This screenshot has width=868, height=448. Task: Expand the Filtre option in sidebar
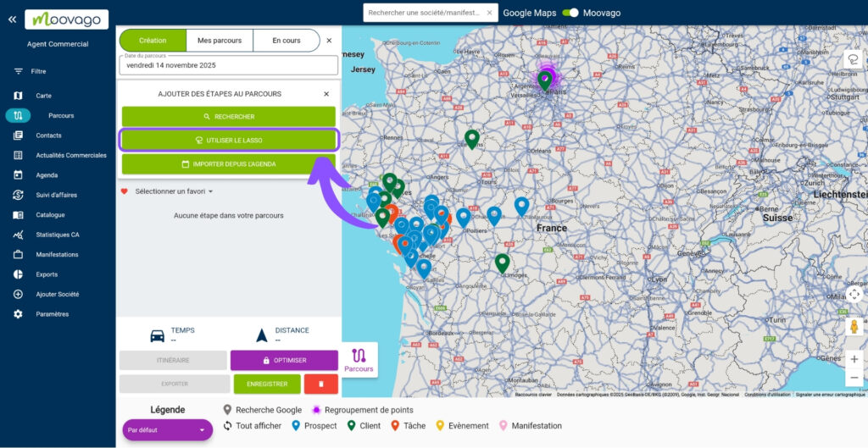click(38, 71)
